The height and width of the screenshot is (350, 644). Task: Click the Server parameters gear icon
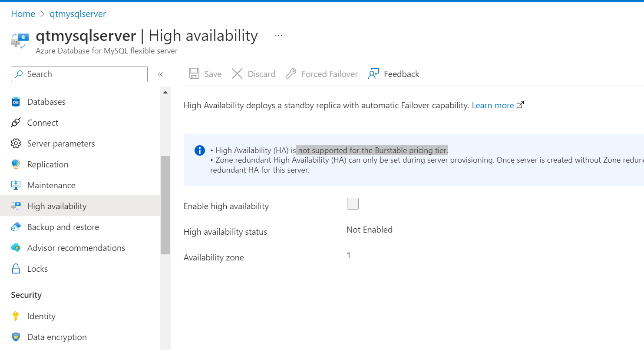tap(16, 143)
